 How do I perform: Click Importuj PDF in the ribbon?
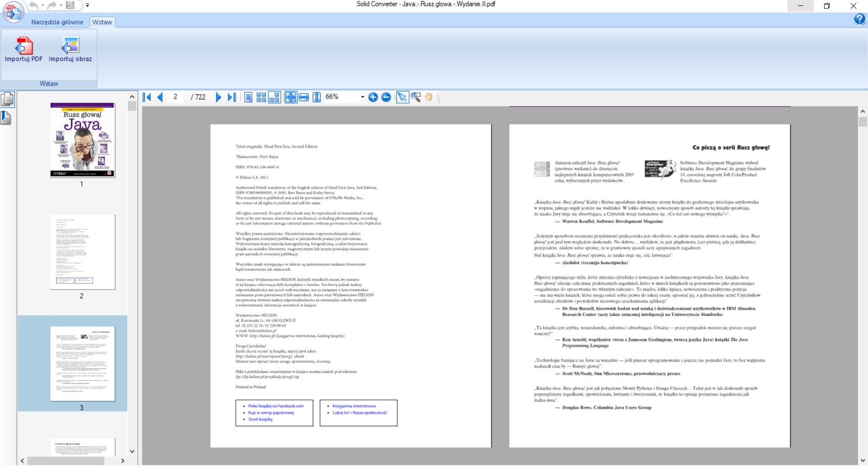pyautogui.click(x=24, y=49)
